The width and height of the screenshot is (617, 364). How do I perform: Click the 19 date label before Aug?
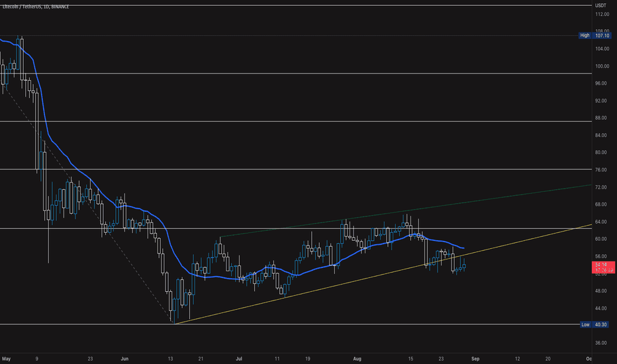[x=308, y=359]
